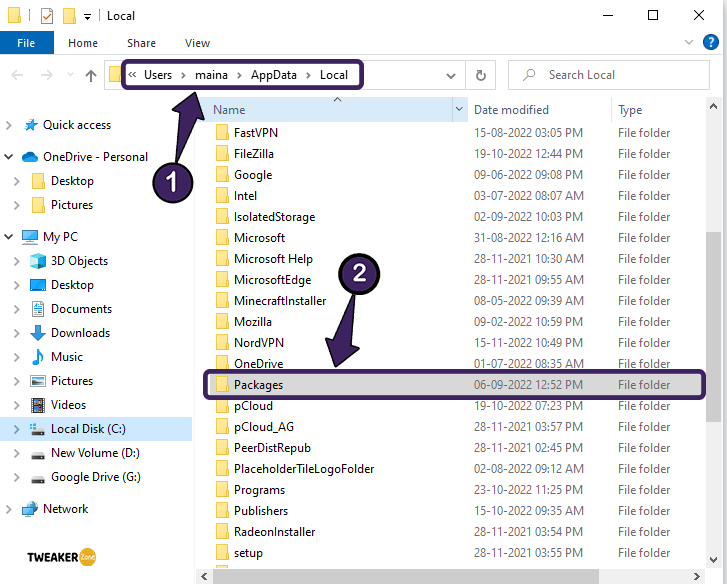Click the Users breadcrumb segment

click(x=158, y=75)
